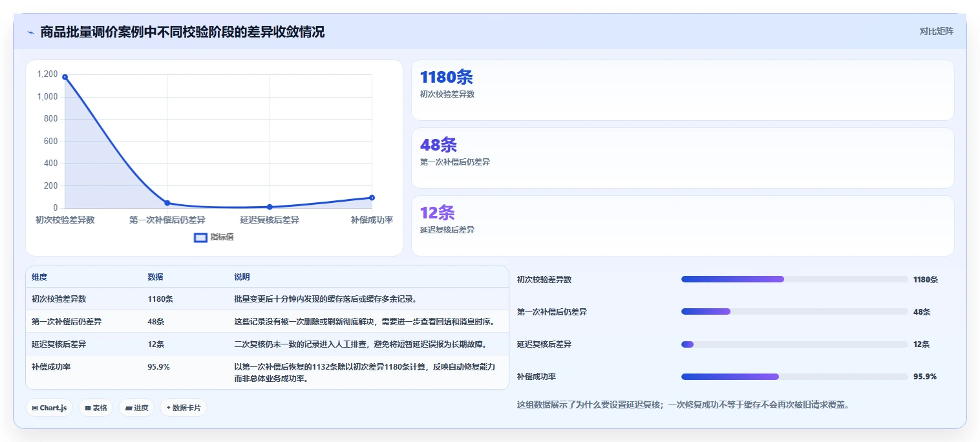The width and height of the screenshot is (980, 442).
Task: Click description starting 以第一次补偿后恢复的1132条
Action: pos(365,372)
